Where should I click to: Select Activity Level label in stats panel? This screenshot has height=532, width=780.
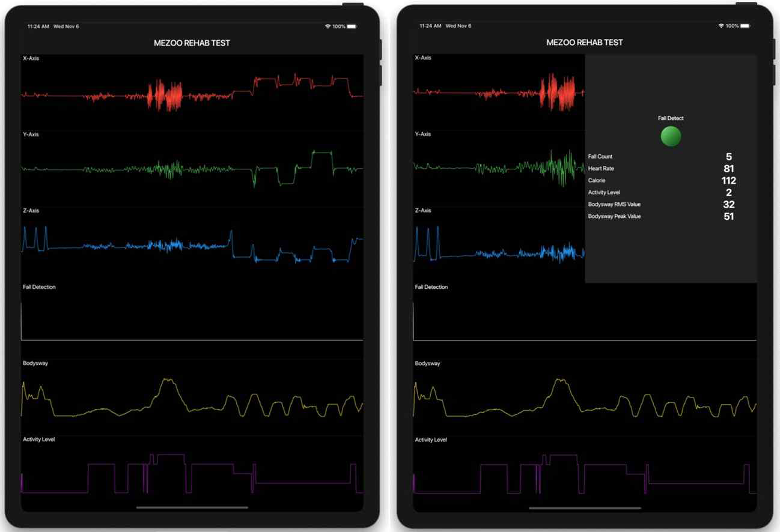[x=604, y=192]
